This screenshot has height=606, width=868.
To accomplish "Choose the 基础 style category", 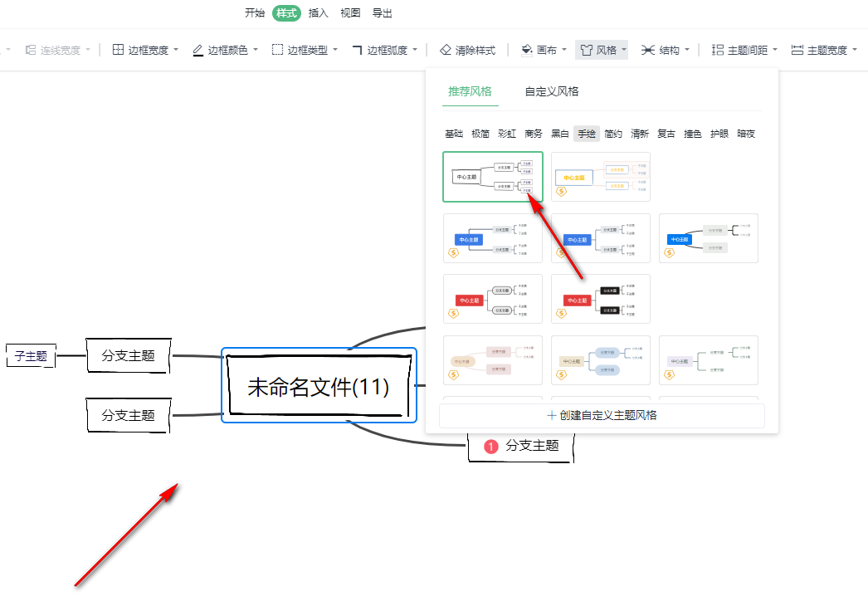I will tap(454, 134).
